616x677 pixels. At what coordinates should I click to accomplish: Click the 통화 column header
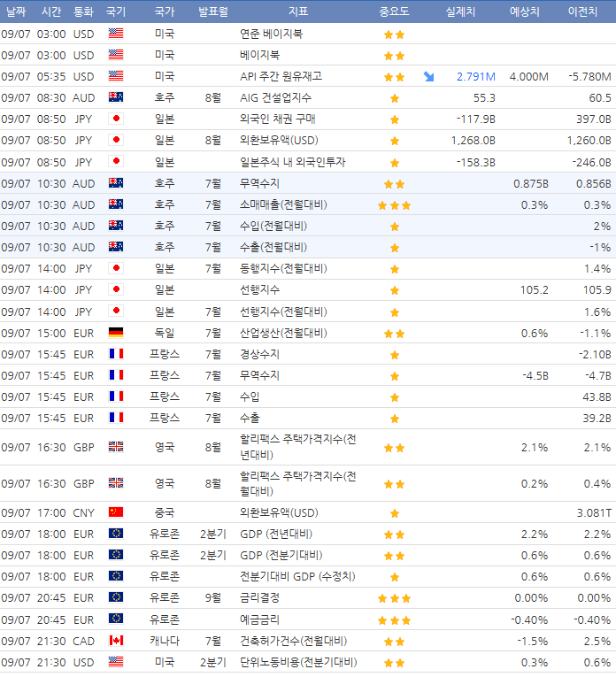[84, 12]
